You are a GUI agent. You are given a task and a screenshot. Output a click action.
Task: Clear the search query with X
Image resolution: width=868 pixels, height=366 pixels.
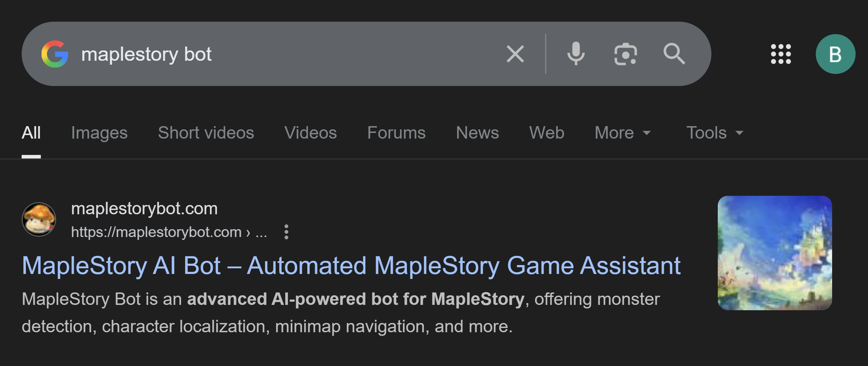[515, 54]
